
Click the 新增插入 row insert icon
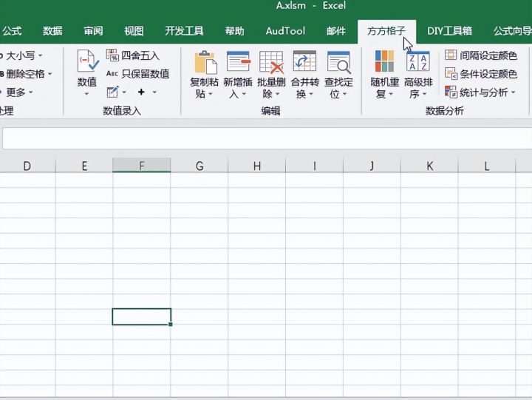pyautogui.click(x=238, y=61)
